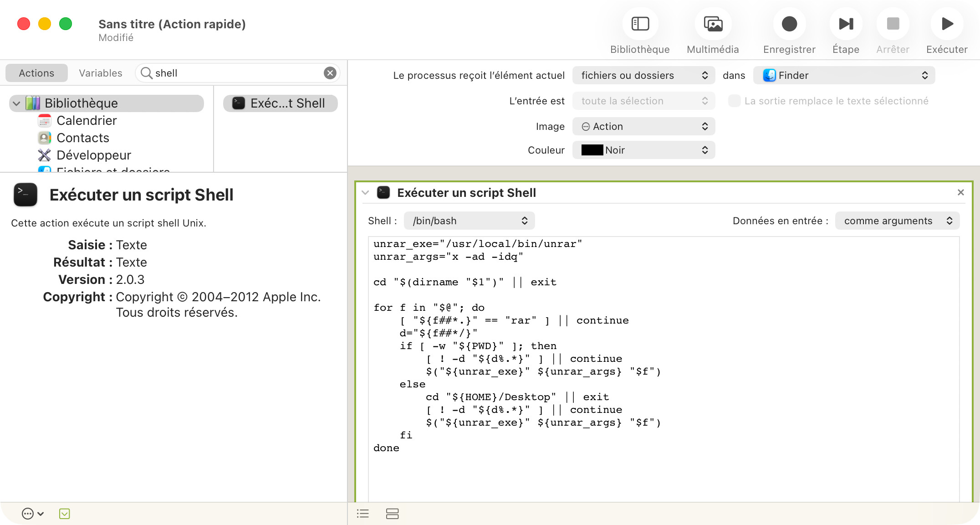Open 'comme arguments' input data dropdown
This screenshot has height=525, width=980.
pyautogui.click(x=897, y=221)
